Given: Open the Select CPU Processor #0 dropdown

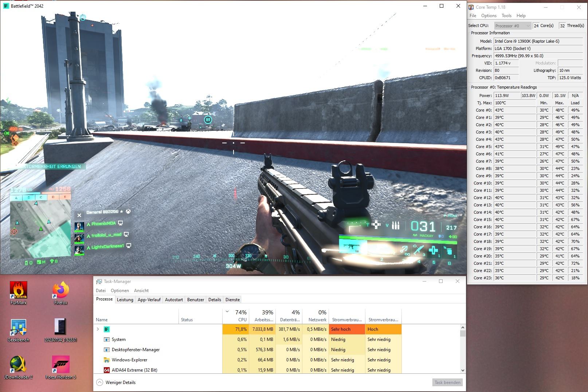Looking at the screenshot, I should pos(513,26).
